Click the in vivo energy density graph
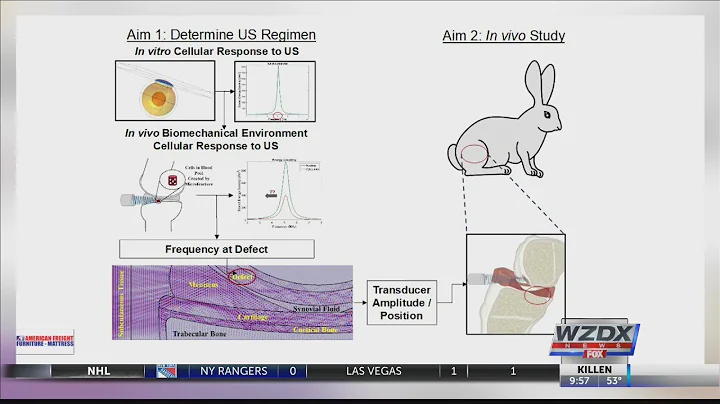 [279, 193]
